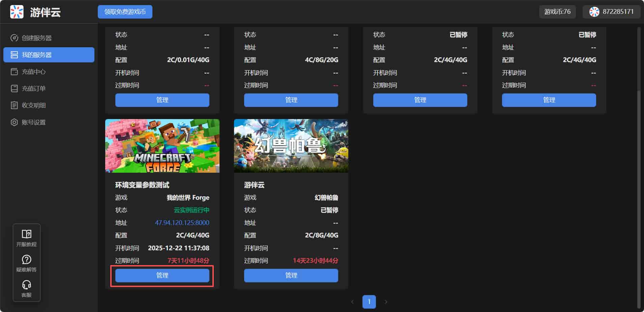The width and height of the screenshot is (644, 312).
Task: Click the 创建服务器 sidebar icon
Action: (14, 38)
